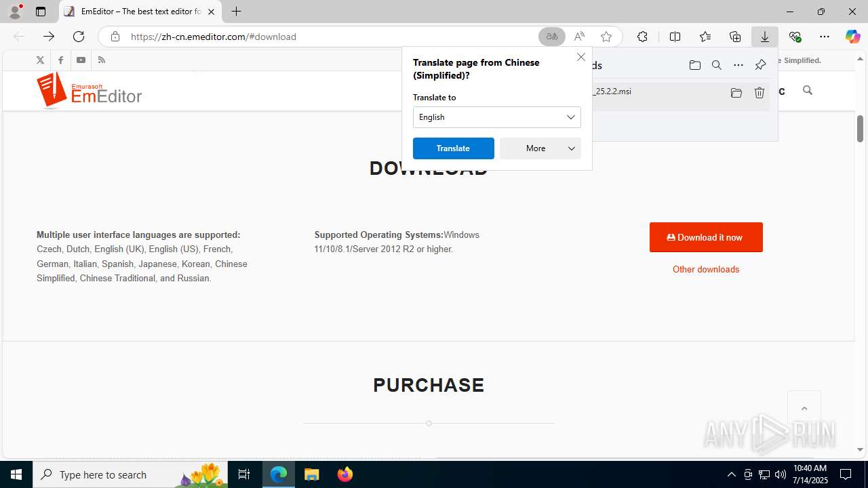
Task: Open Copilot sidebar icon
Action: 852,37
